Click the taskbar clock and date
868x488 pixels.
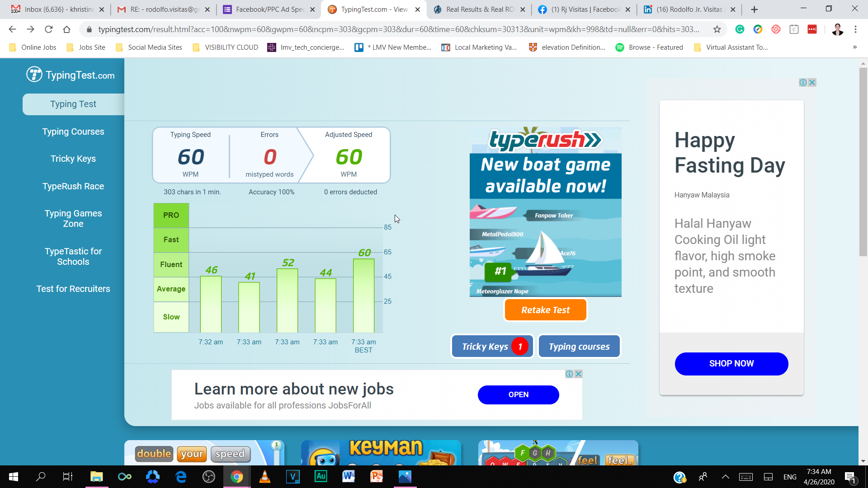tap(819, 477)
